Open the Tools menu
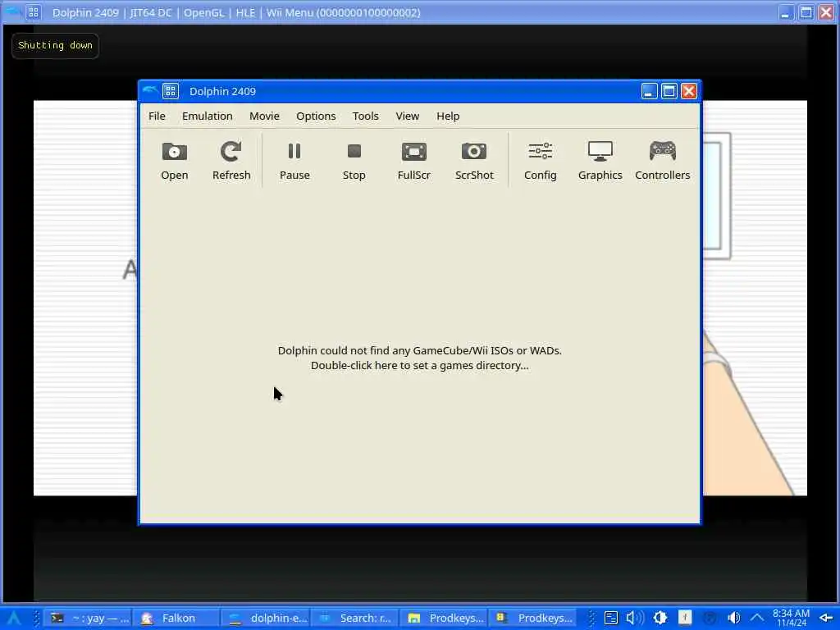The width and height of the screenshot is (840, 630). coord(365,116)
